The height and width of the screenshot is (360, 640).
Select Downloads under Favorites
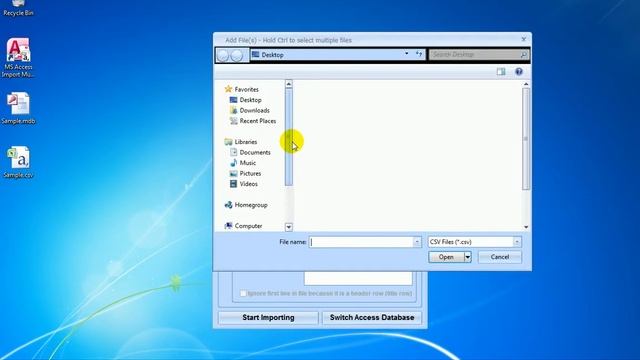[x=254, y=110]
